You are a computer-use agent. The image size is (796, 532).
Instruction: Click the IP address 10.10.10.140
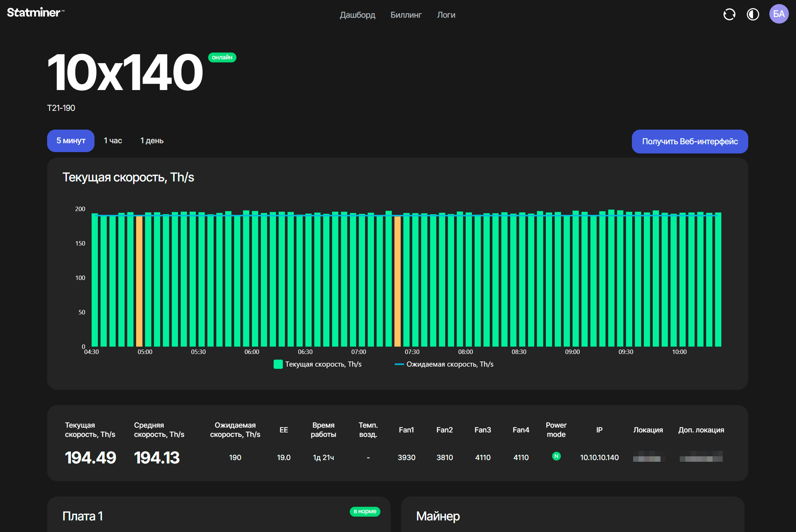[x=599, y=457]
